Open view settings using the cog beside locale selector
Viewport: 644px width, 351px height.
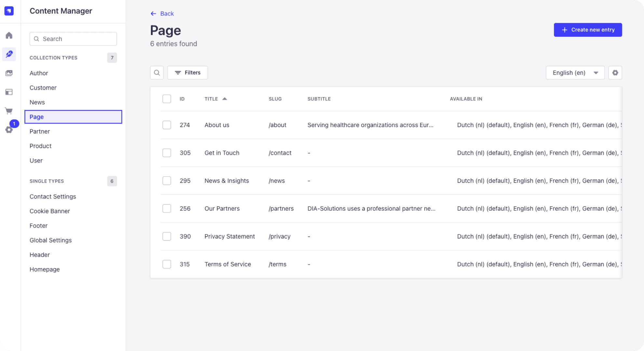(x=615, y=72)
